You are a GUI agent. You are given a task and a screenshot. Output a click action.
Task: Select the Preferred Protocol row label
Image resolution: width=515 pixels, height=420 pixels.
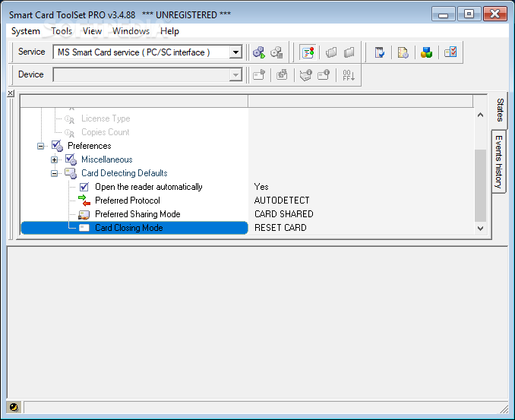pos(128,201)
